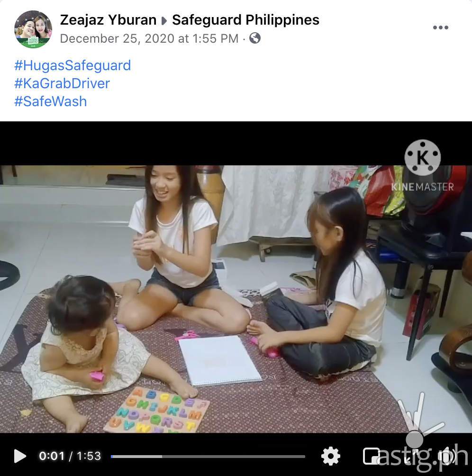Open Zeajaz Yburan's profile name link
This screenshot has height=476, width=472.
point(109,20)
